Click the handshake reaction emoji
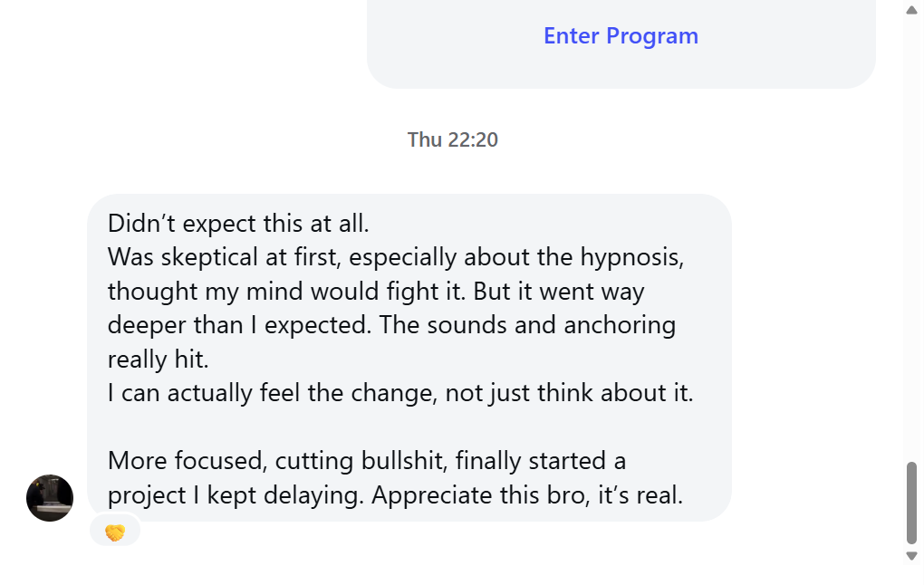Image resolution: width=924 pixels, height=585 pixels. [115, 532]
